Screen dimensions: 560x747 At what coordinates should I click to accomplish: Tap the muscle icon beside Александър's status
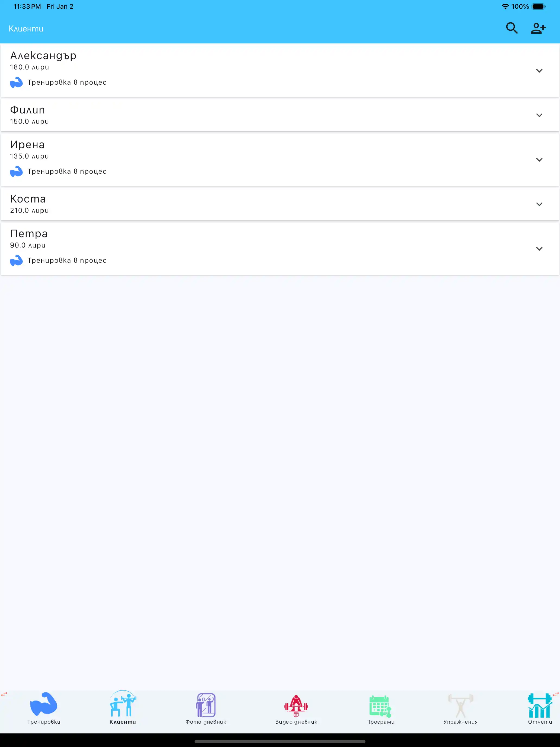16,82
